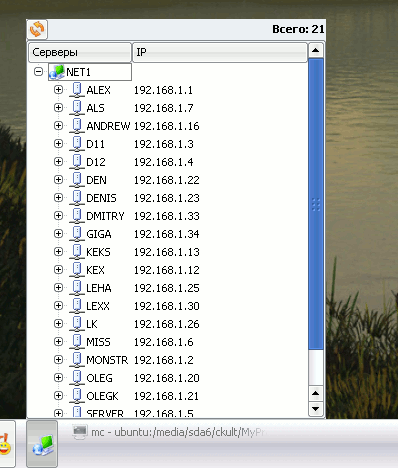The height and width of the screenshot is (468, 398).
Task: Sort by the IP column header
Action: click(220, 52)
